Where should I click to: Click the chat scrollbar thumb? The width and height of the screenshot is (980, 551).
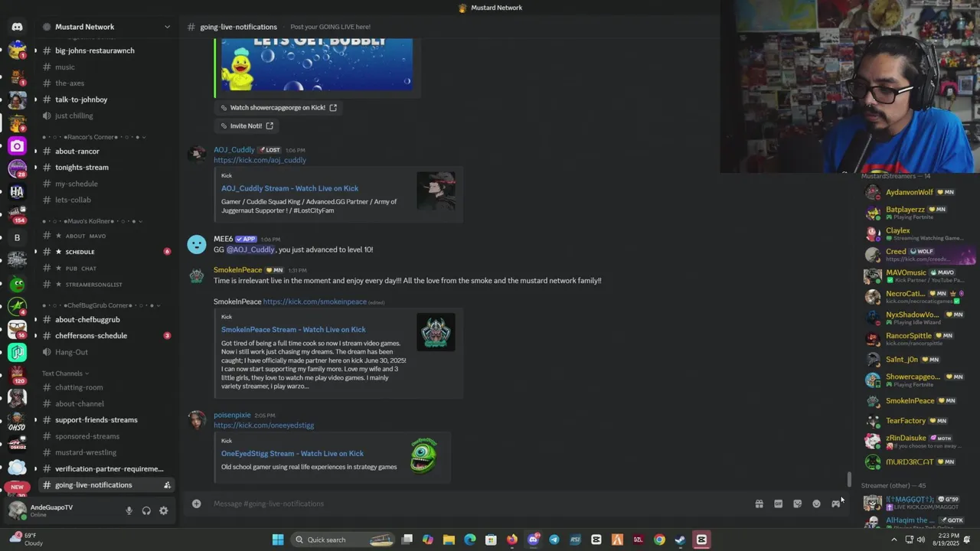(849, 480)
